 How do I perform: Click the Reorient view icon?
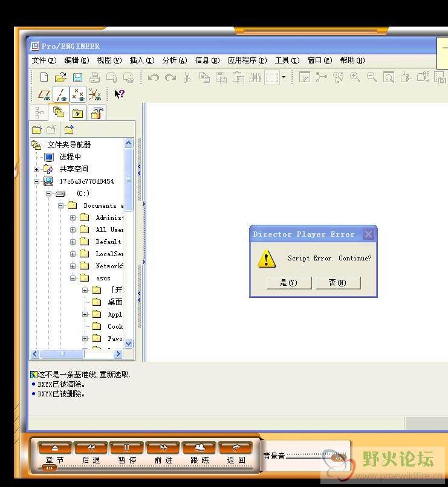pyautogui.click(x=406, y=77)
